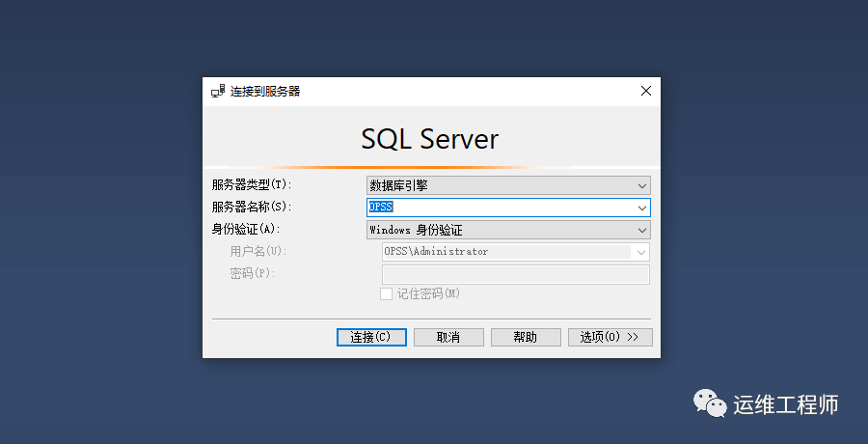Click the disabled username field OPSS\Administrator
The height and width of the screenshot is (444, 868).
click(515, 252)
